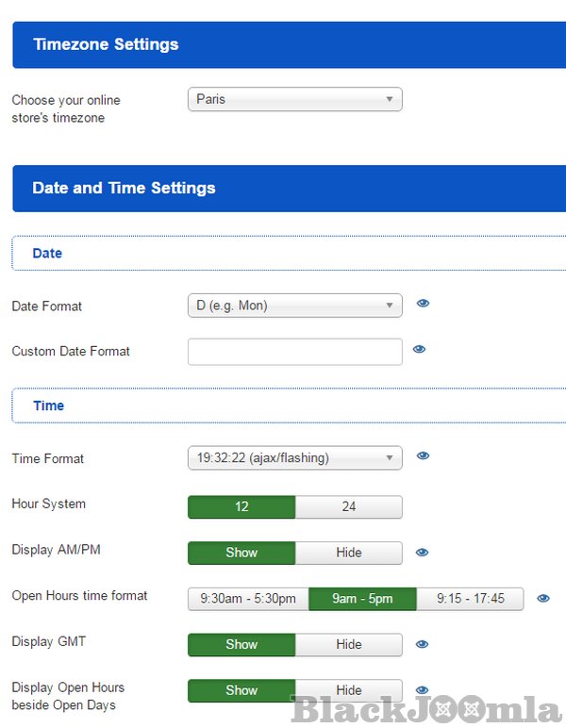This screenshot has width=566, height=728.
Task: Expand the Date Format dropdown
Action: coord(294,306)
